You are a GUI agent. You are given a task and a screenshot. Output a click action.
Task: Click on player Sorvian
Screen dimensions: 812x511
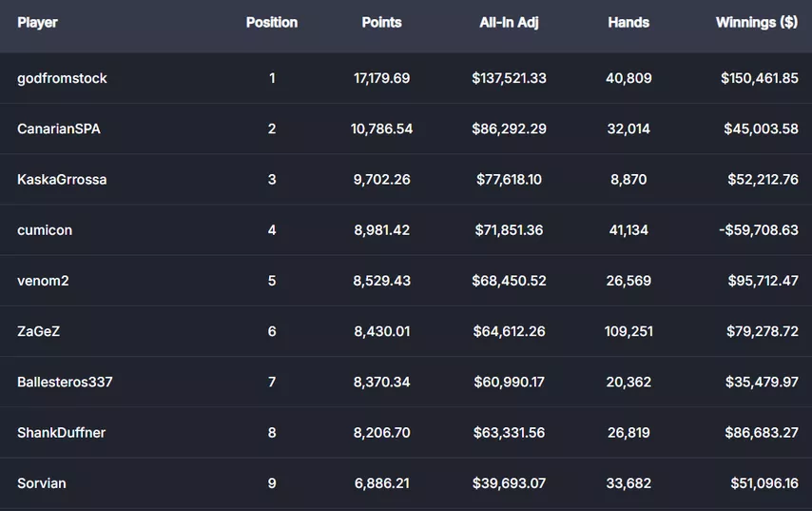[x=42, y=483]
